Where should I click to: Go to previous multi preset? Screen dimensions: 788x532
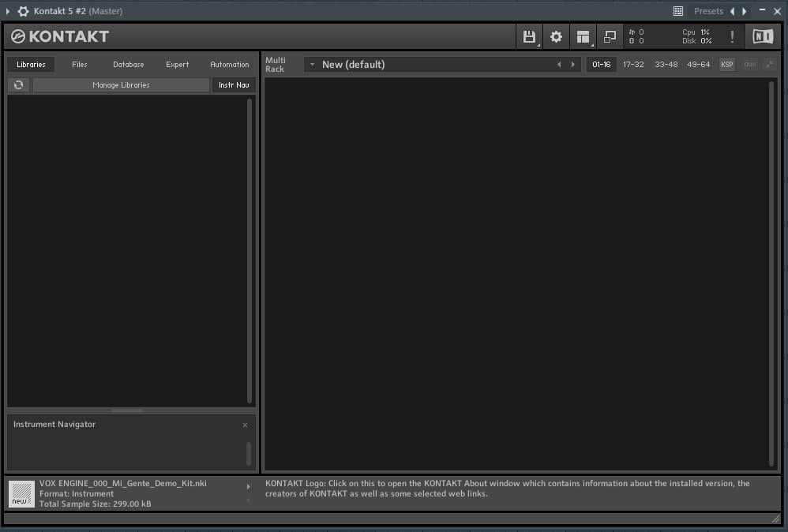tap(559, 64)
